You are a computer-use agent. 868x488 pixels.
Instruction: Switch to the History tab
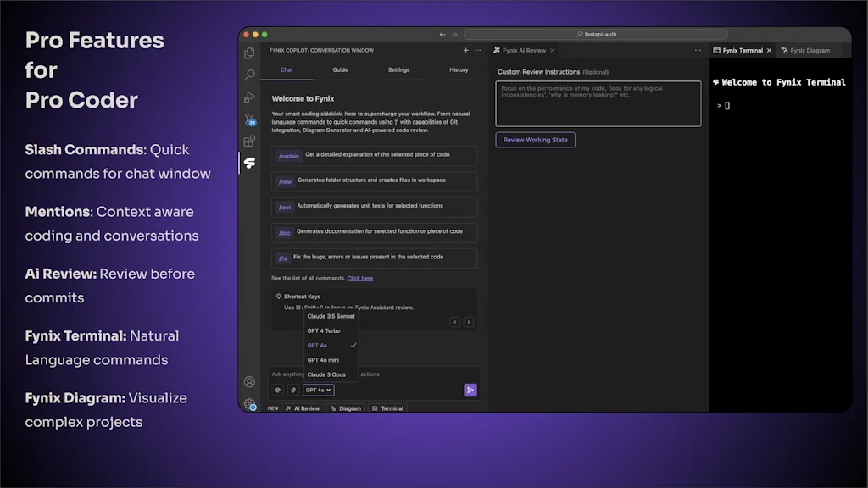tap(458, 69)
